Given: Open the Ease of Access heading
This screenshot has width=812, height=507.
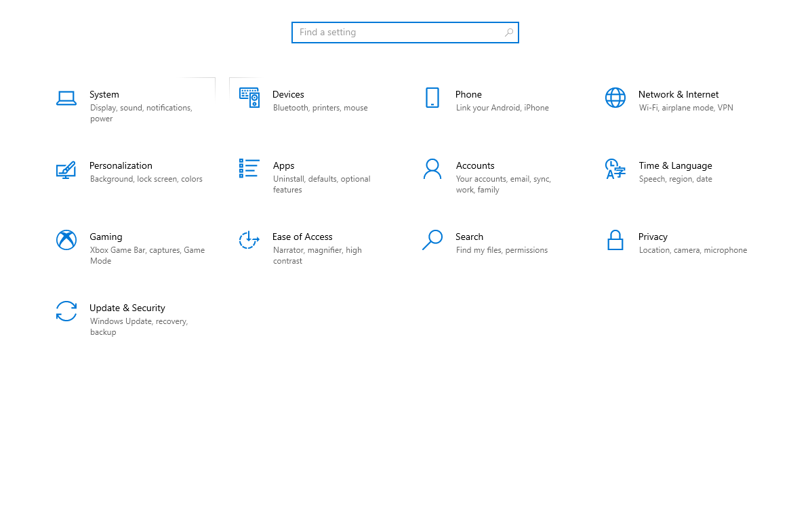Looking at the screenshot, I should pyautogui.click(x=302, y=237).
